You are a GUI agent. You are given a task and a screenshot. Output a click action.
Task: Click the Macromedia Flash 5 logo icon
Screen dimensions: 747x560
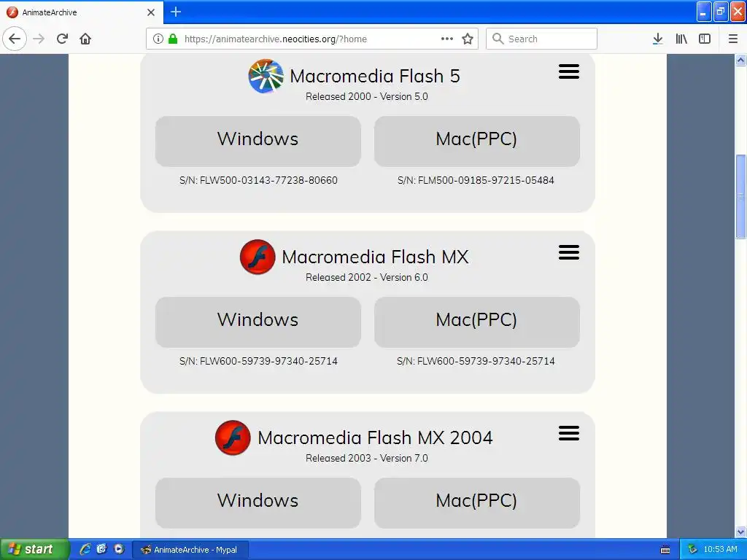pos(266,76)
